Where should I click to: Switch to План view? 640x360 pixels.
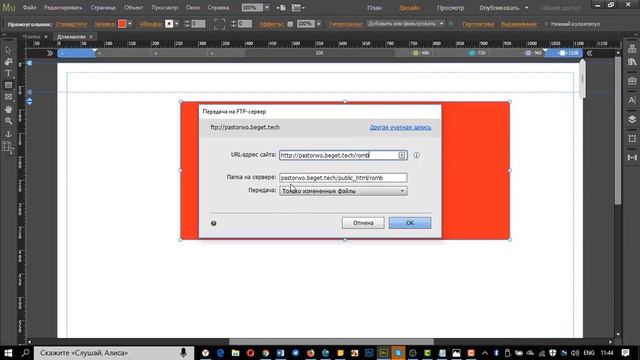click(x=374, y=8)
